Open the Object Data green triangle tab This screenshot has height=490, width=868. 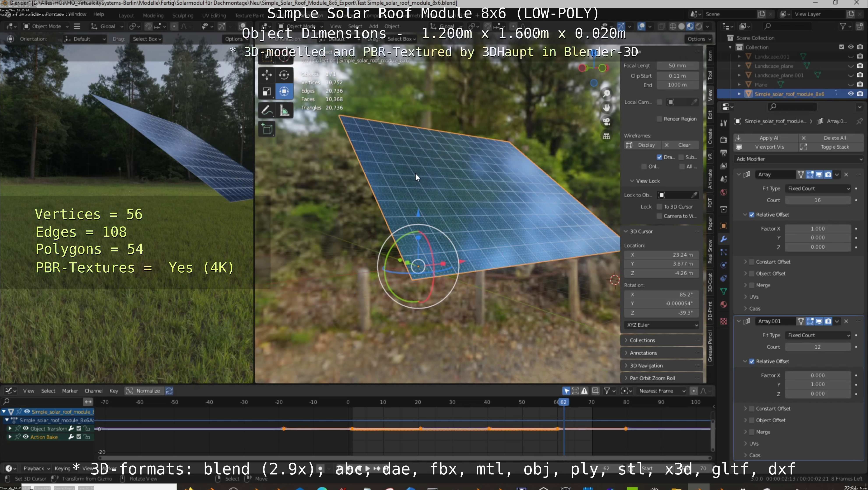tap(724, 291)
